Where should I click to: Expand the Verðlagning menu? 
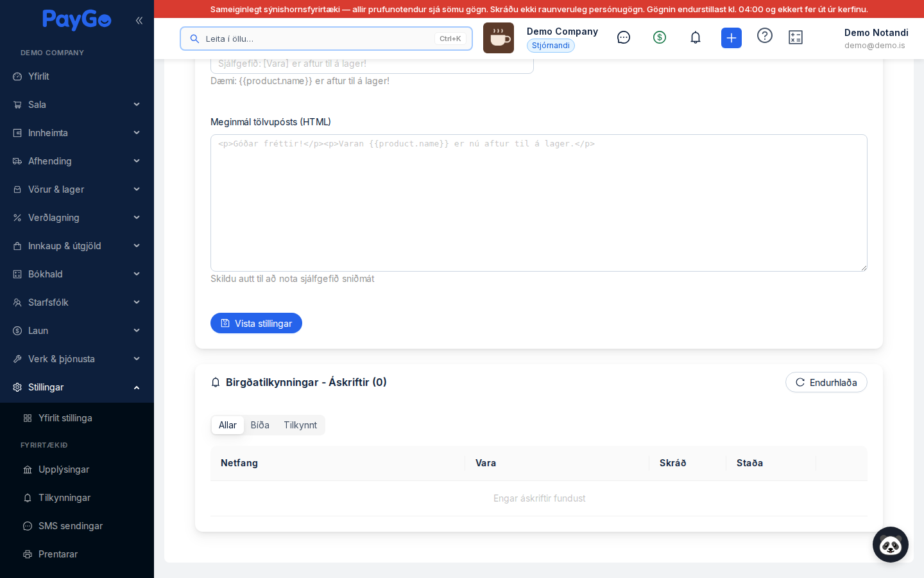click(x=77, y=218)
